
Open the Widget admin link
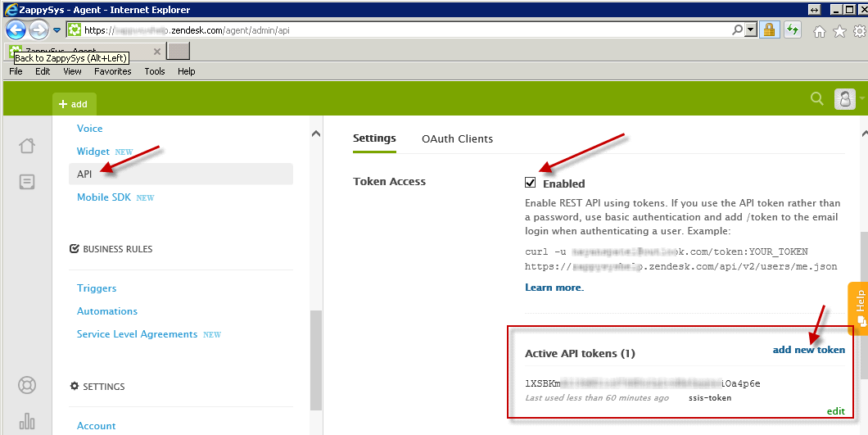click(93, 152)
